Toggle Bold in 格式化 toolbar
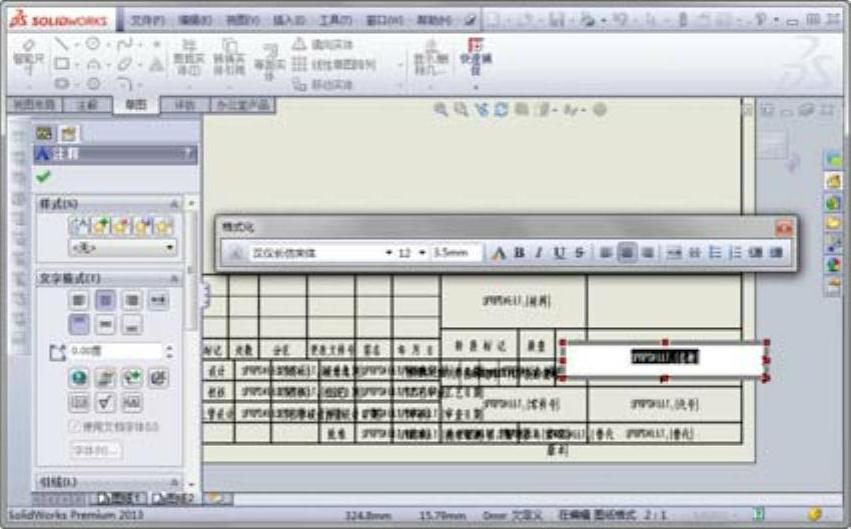This screenshot has height=529, width=851. [x=519, y=253]
